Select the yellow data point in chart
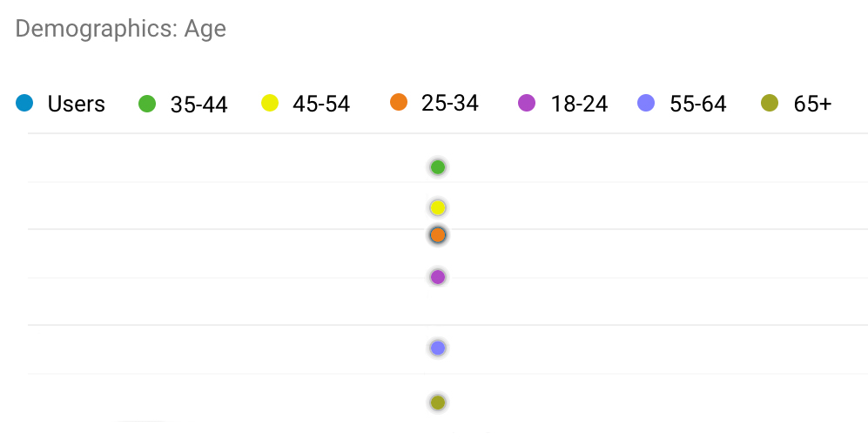 coord(438,208)
